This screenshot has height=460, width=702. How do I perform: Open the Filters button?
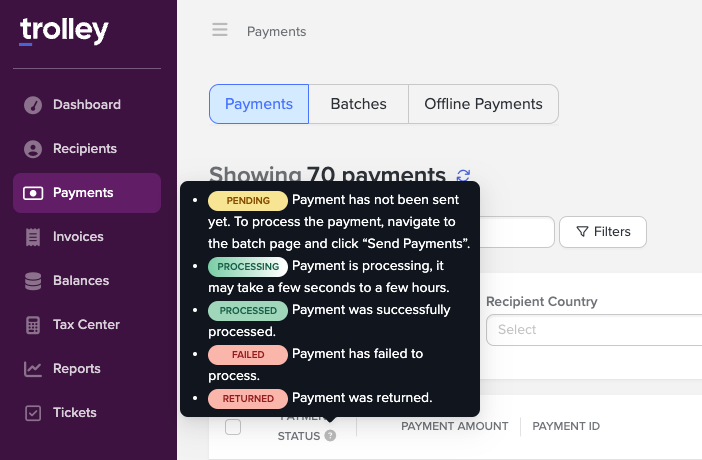tap(603, 232)
